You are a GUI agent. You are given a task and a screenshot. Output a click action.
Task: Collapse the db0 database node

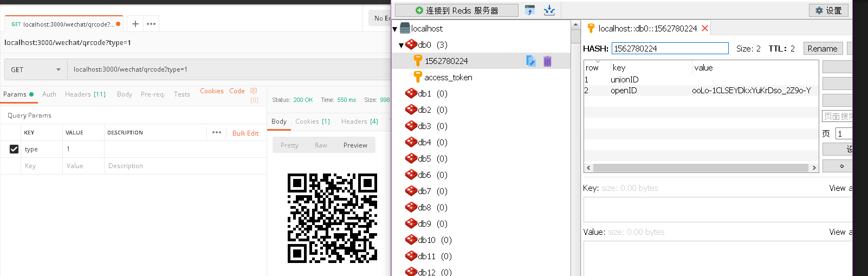pyautogui.click(x=401, y=46)
